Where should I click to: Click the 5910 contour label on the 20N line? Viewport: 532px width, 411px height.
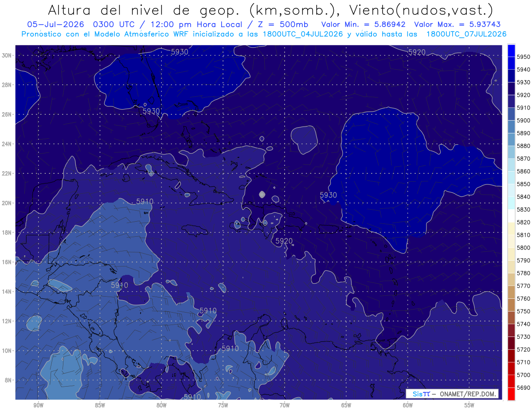pos(145,201)
